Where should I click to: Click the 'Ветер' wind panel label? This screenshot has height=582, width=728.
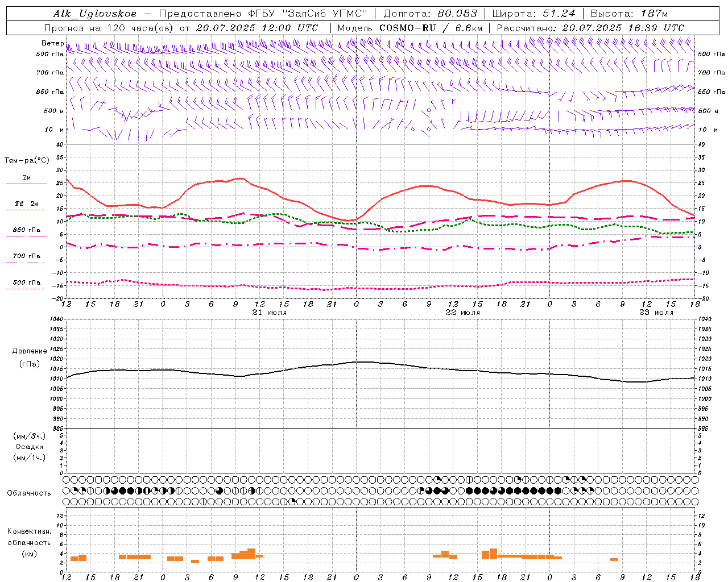pyautogui.click(x=52, y=43)
